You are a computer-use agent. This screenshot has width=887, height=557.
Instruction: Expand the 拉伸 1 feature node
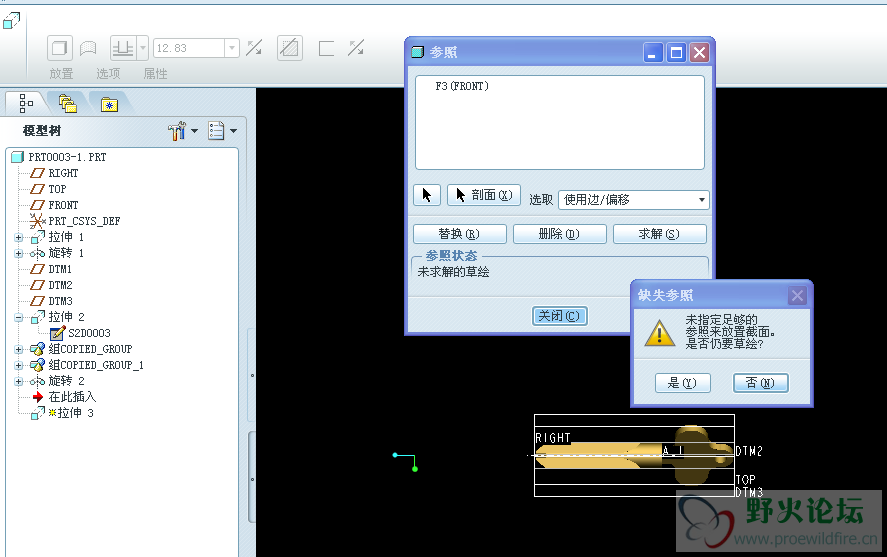click(19, 238)
